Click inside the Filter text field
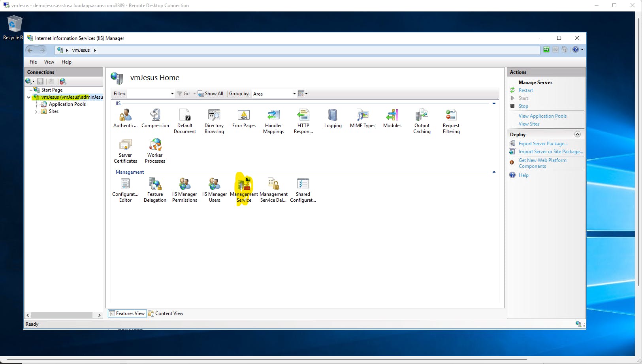The image size is (642, 364). pyautogui.click(x=148, y=94)
